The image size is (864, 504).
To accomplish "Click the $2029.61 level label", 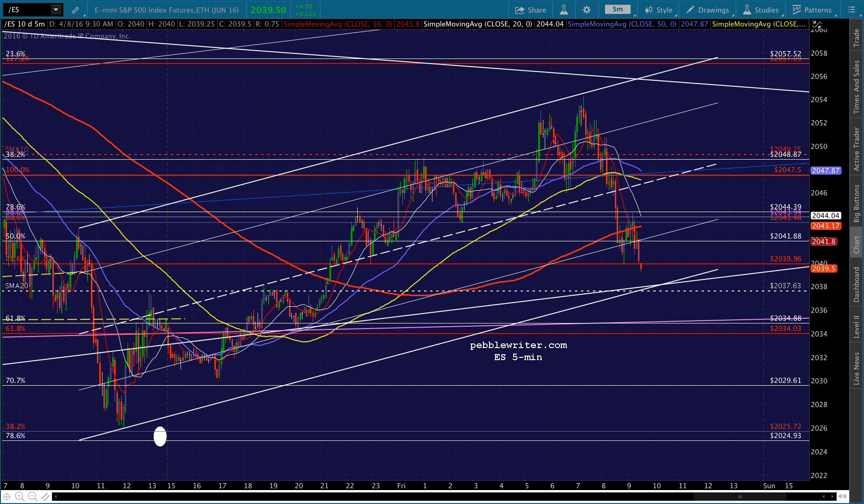I will 786,381.
